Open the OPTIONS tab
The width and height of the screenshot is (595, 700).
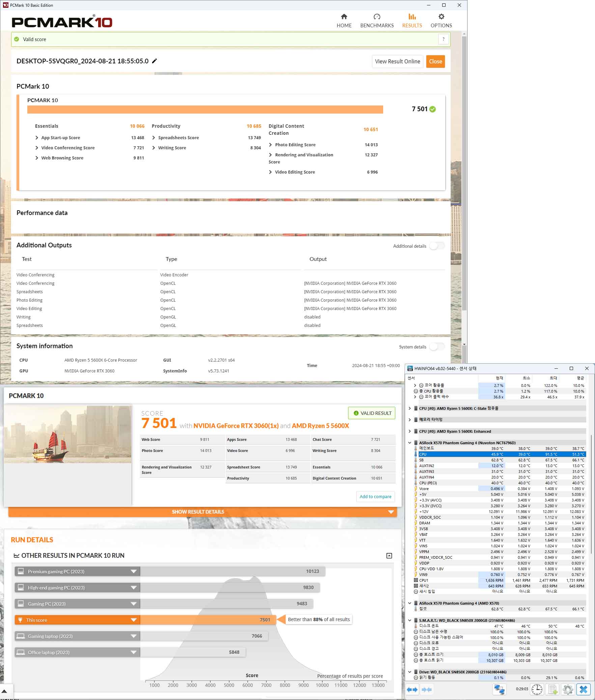tap(441, 21)
